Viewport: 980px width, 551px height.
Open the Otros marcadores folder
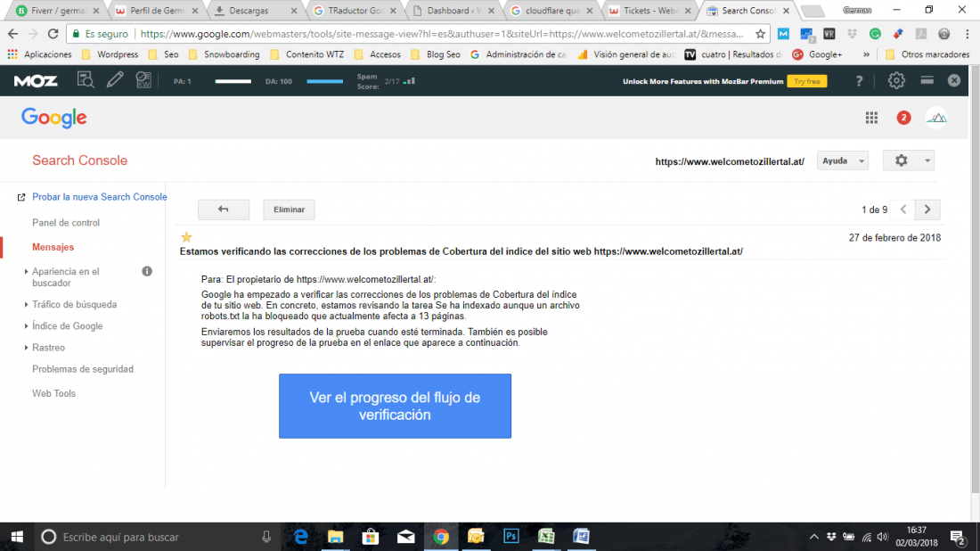point(928,54)
